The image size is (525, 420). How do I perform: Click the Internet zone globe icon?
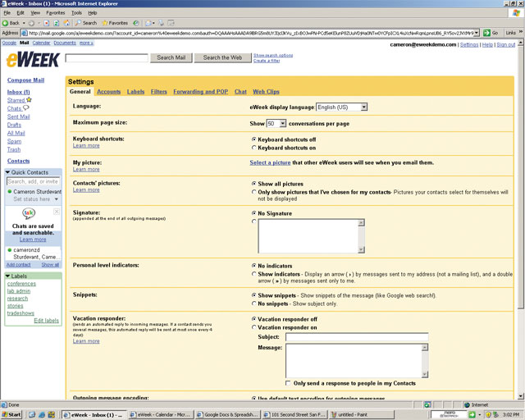(467, 405)
